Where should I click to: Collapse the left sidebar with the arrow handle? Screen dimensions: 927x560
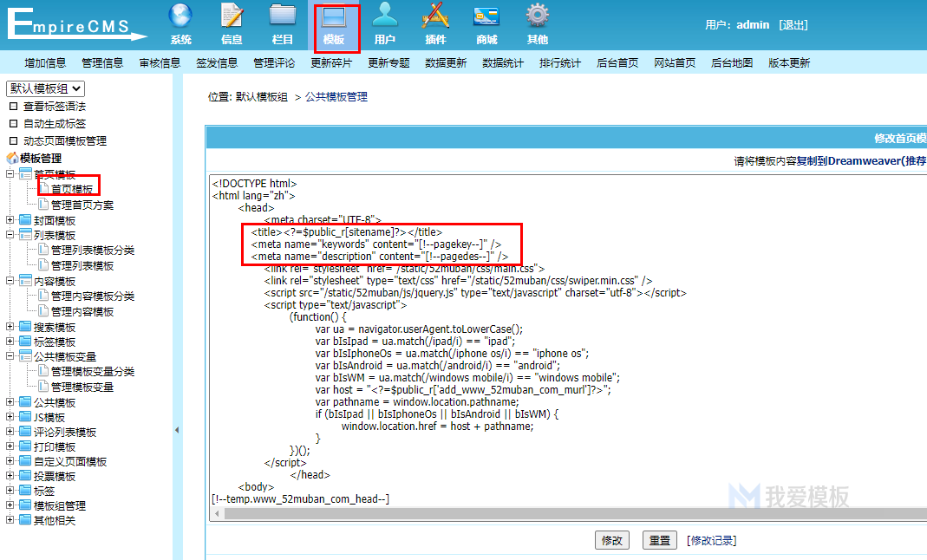(x=177, y=430)
